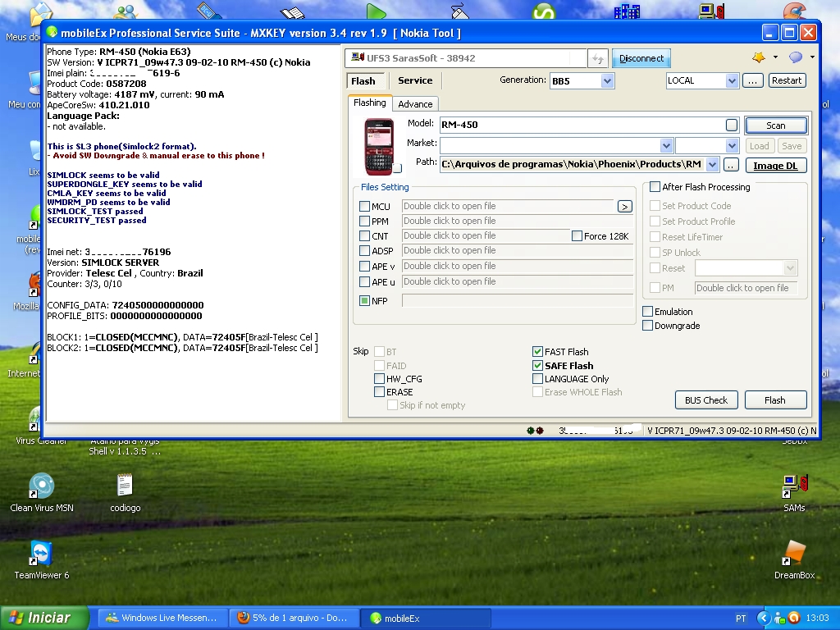Click the UFS3 interface device icon
Image resolution: width=840 pixels, height=630 pixels.
pos(357,57)
